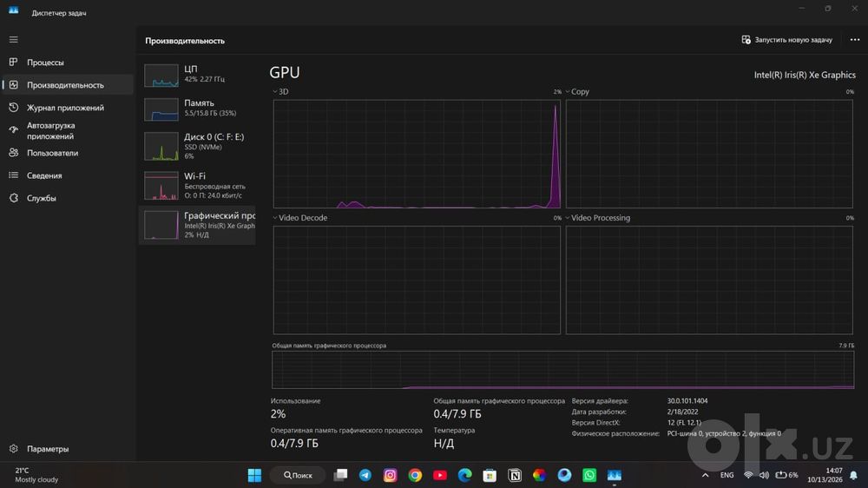This screenshot has height=488, width=868.
Task: Select the Диск 0 performance entry
Action: pyautogui.click(x=197, y=146)
